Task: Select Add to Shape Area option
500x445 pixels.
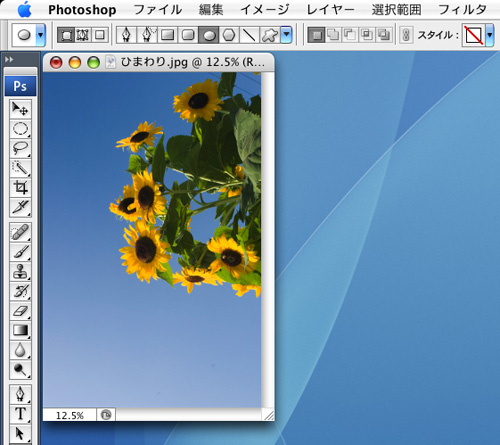Action: (x=333, y=35)
